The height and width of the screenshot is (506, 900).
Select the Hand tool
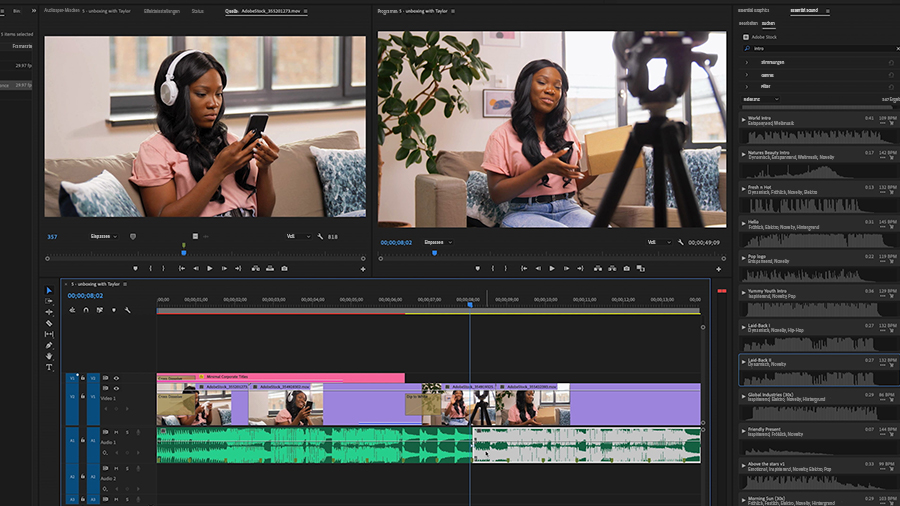point(49,356)
